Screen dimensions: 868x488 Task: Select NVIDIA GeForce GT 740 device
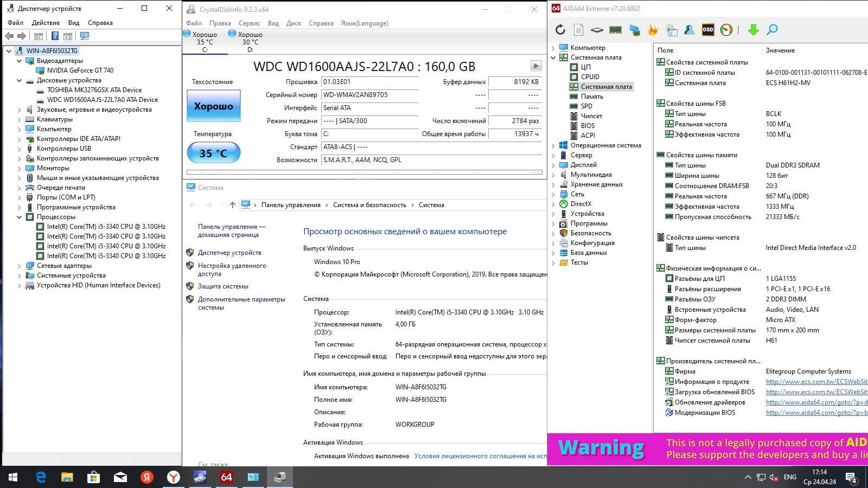point(80,70)
